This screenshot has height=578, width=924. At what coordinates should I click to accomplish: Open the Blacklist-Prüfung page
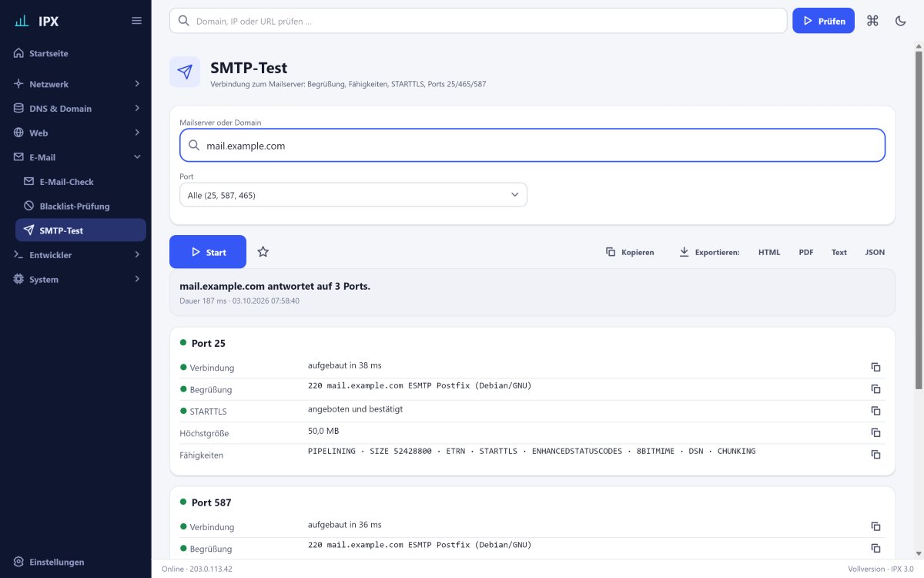coord(81,206)
